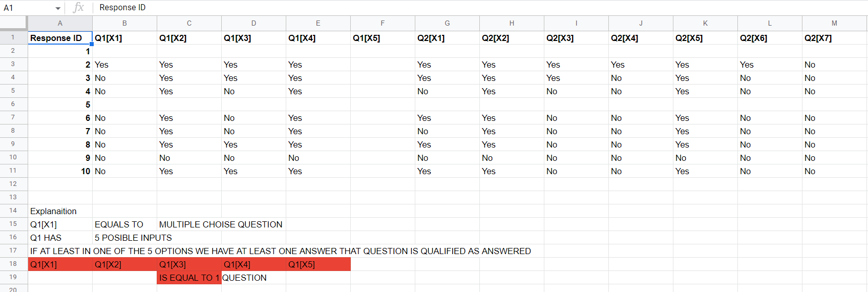The height and width of the screenshot is (292, 868).
Task: Click the Explanaition cell
Action: (x=60, y=211)
